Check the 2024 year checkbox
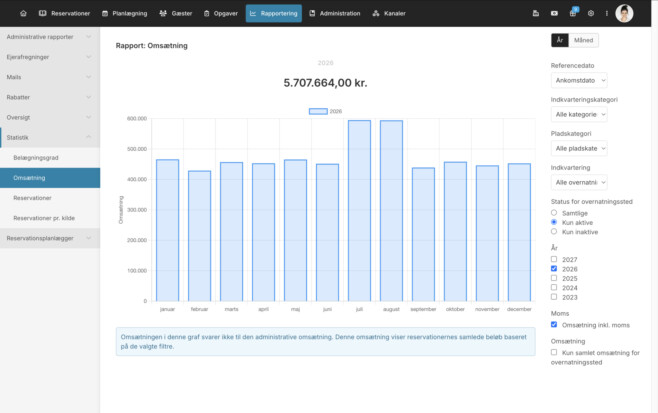Viewport: 658px width, 413px height. [554, 288]
